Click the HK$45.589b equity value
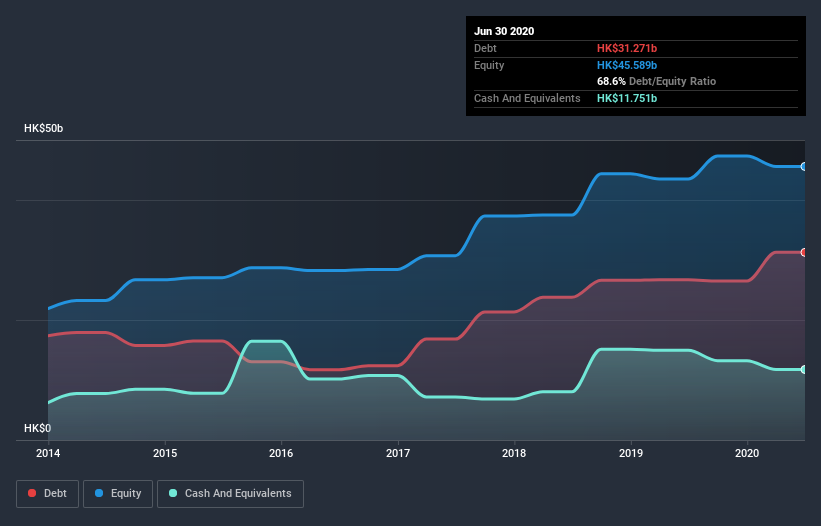 627,65
